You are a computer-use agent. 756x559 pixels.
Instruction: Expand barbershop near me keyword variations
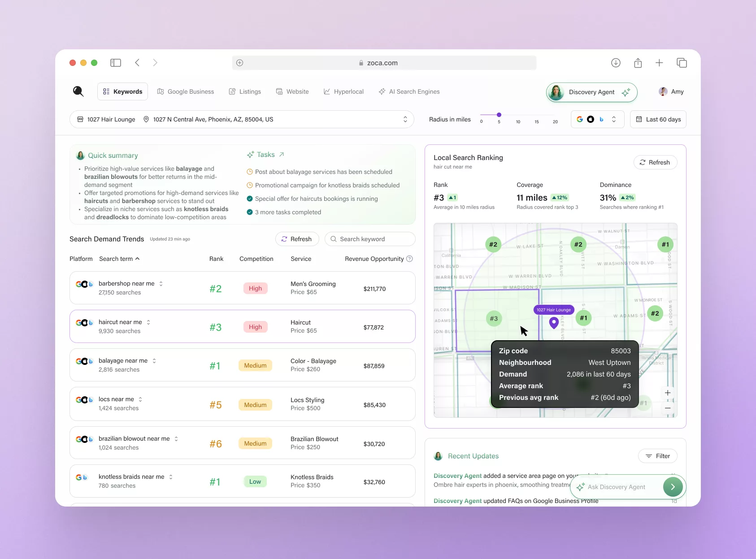161,284
